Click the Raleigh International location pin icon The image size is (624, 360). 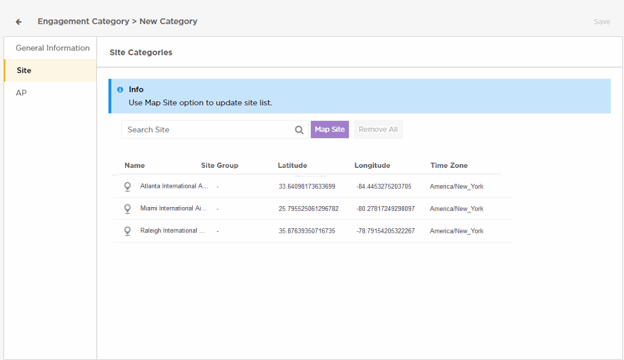click(127, 231)
